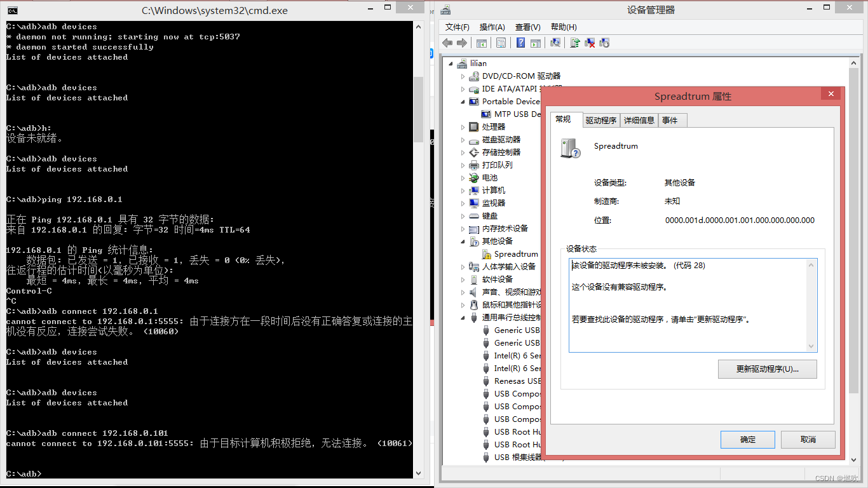This screenshot has height=488, width=868.
Task: Collapse the Portable Devices node
Action: pyautogui.click(x=463, y=102)
